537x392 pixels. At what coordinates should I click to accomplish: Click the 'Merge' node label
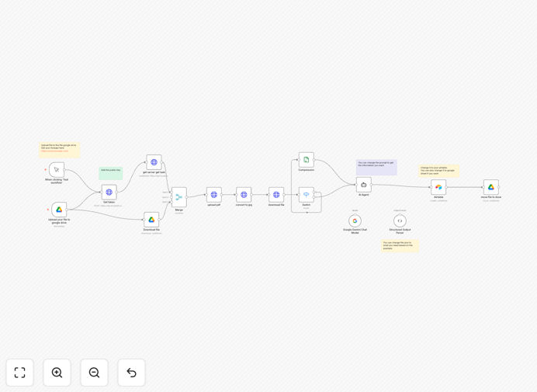(179, 210)
